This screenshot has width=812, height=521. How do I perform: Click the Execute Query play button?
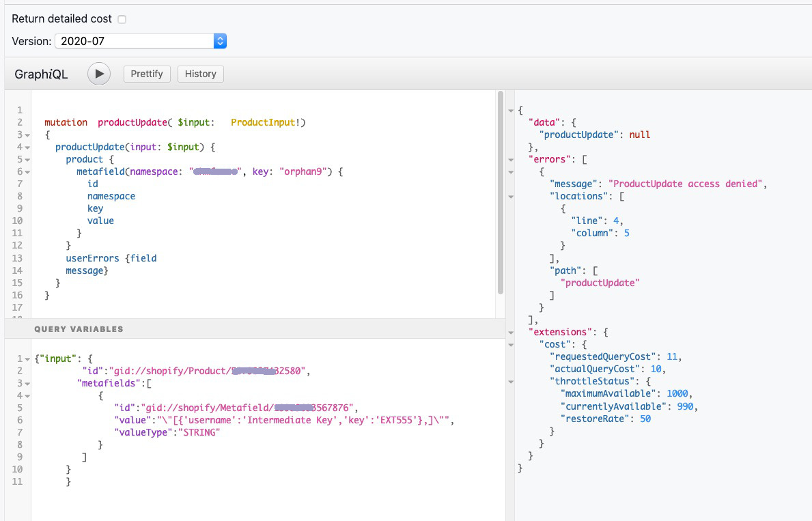(x=99, y=74)
